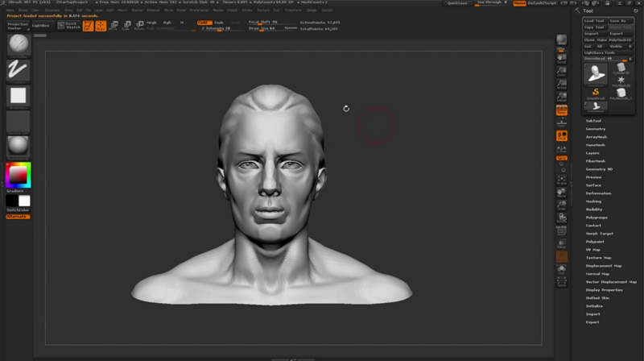
Task: Select the Edit mode icon
Action: (x=88, y=26)
